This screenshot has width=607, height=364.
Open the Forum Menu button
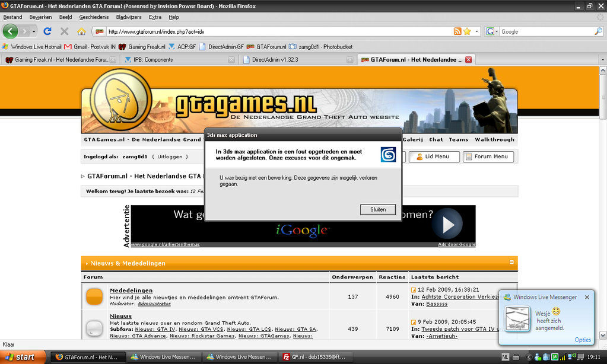[x=488, y=157]
